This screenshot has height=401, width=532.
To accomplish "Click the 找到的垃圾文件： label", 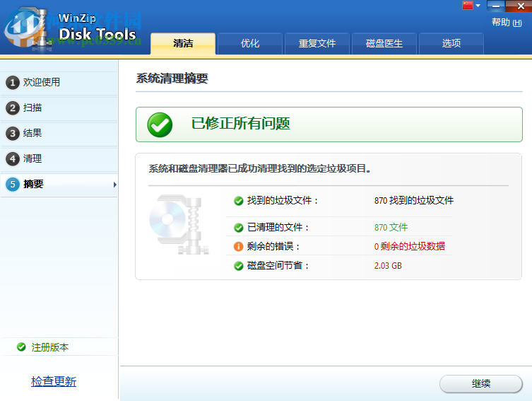I will pos(283,200).
